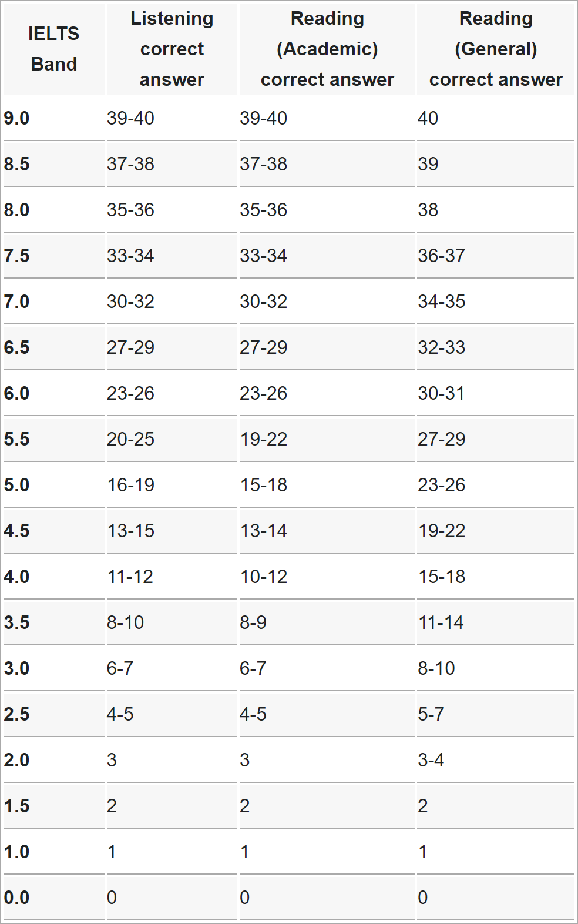
Task: Select the Reading (Academic) correct answer header
Action: pos(327,49)
